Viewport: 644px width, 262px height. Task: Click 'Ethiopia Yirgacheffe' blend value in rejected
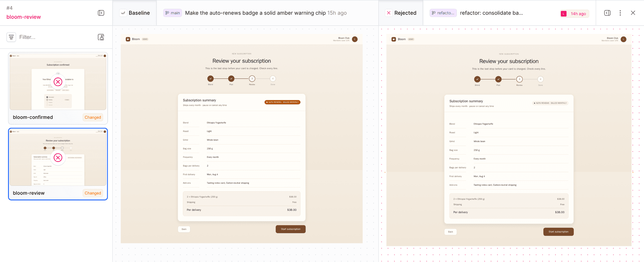[x=483, y=124]
